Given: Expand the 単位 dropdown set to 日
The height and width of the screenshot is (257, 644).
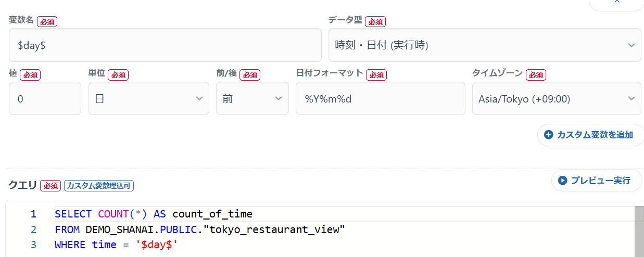Looking at the screenshot, I should pos(148,98).
